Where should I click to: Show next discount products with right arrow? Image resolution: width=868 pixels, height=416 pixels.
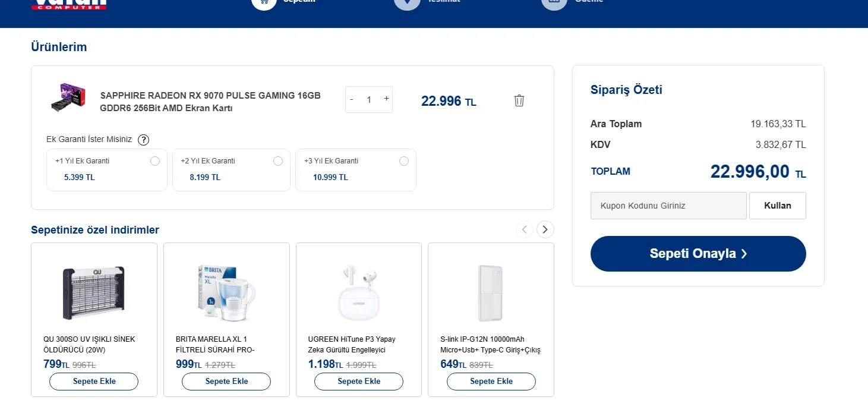[x=545, y=229]
